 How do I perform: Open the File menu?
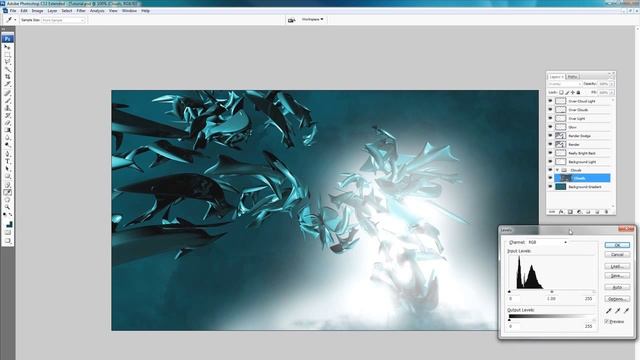[x=13, y=11]
